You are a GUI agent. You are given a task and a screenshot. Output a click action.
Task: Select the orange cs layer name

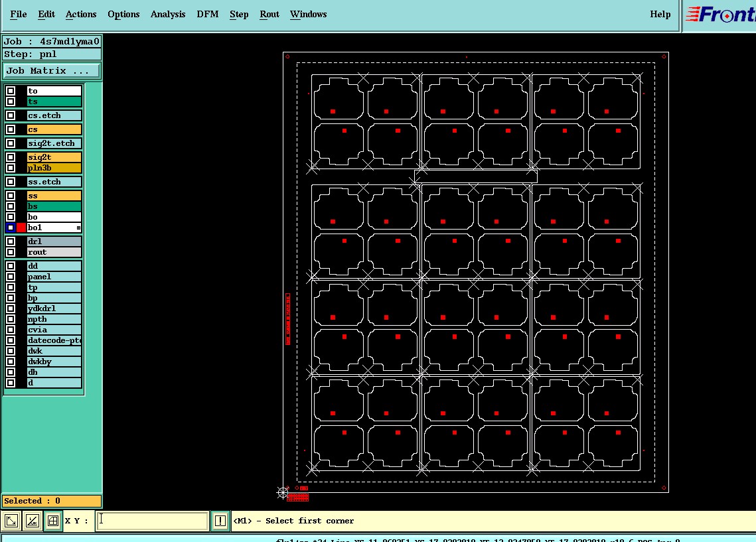click(54, 129)
